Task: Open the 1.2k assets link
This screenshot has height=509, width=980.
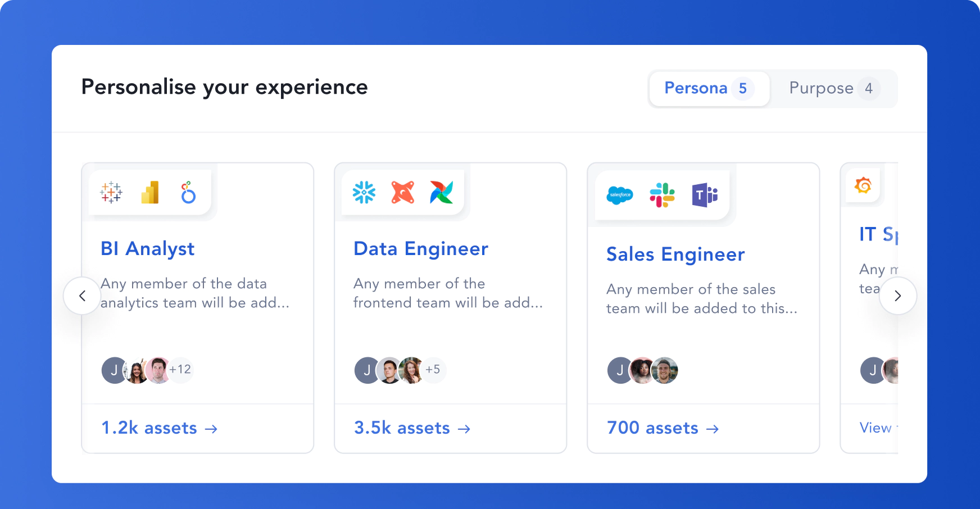Action: (x=160, y=428)
